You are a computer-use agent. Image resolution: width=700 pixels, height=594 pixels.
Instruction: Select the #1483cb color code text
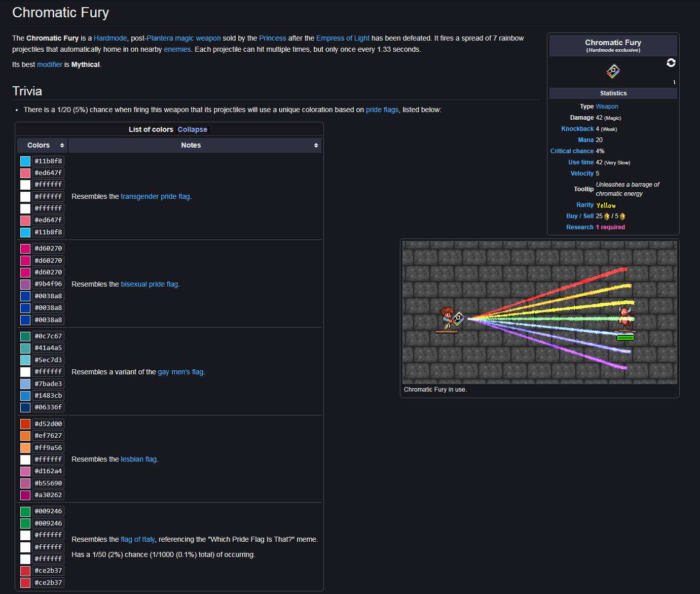pyautogui.click(x=48, y=396)
